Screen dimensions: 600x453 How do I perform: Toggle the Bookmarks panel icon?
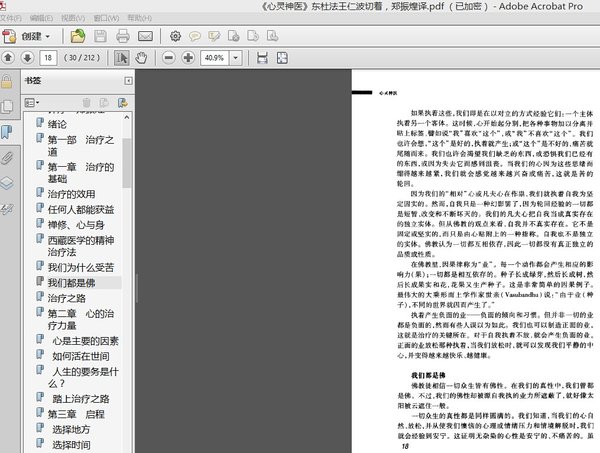7,132
